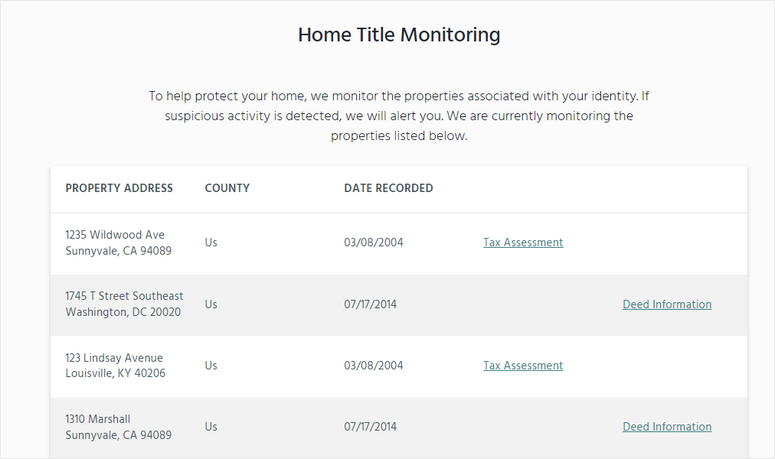
Task: Click the recorded date for 1310 Marshall
Action: [x=370, y=427]
